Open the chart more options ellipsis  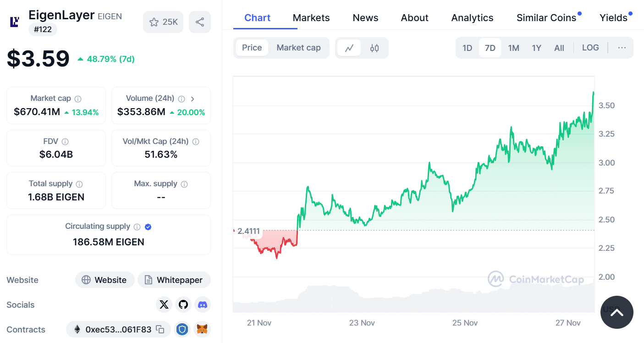click(x=622, y=48)
